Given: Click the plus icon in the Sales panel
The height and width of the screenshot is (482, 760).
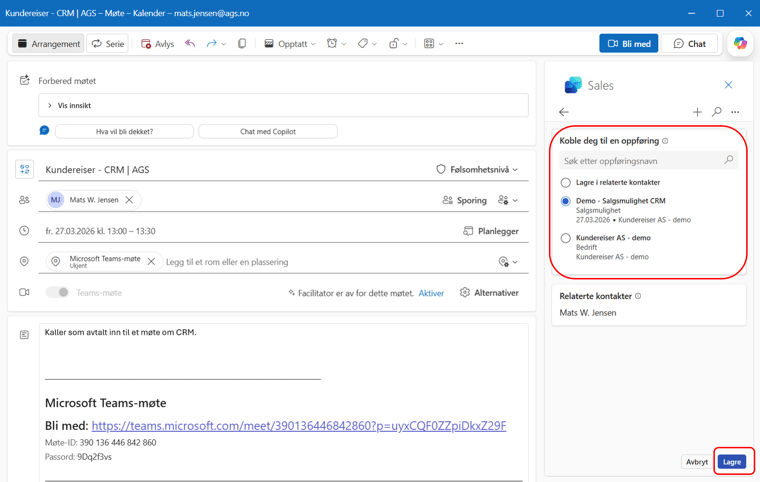Looking at the screenshot, I should (x=697, y=112).
